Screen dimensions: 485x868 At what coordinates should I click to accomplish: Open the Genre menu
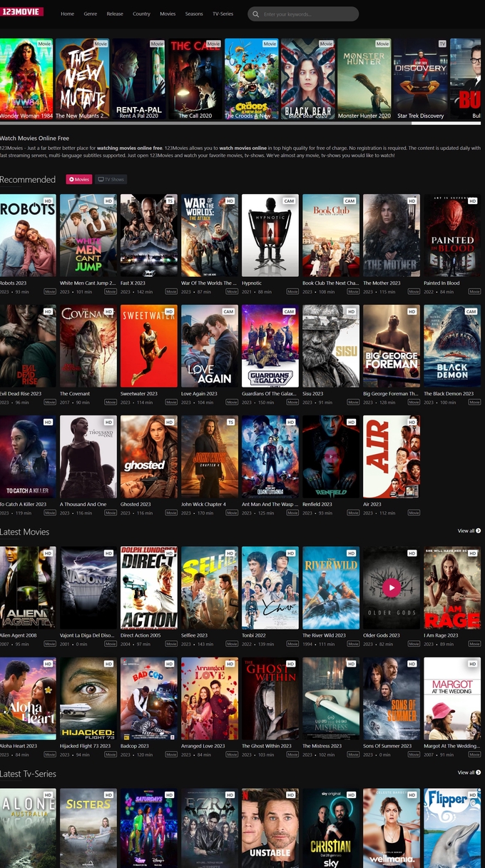[91, 14]
